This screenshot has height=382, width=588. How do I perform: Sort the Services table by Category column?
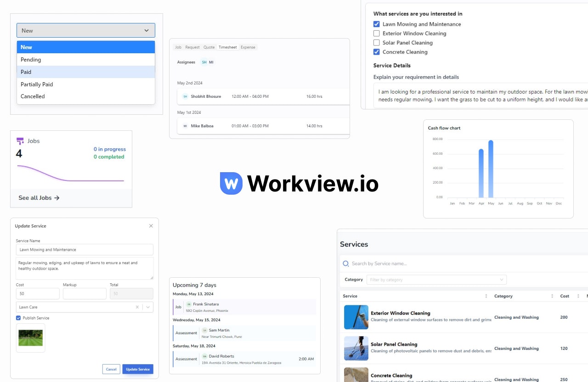coord(552,296)
